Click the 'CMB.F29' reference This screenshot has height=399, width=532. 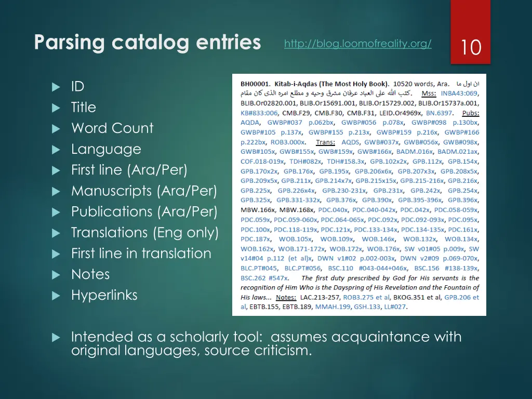click(296, 113)
